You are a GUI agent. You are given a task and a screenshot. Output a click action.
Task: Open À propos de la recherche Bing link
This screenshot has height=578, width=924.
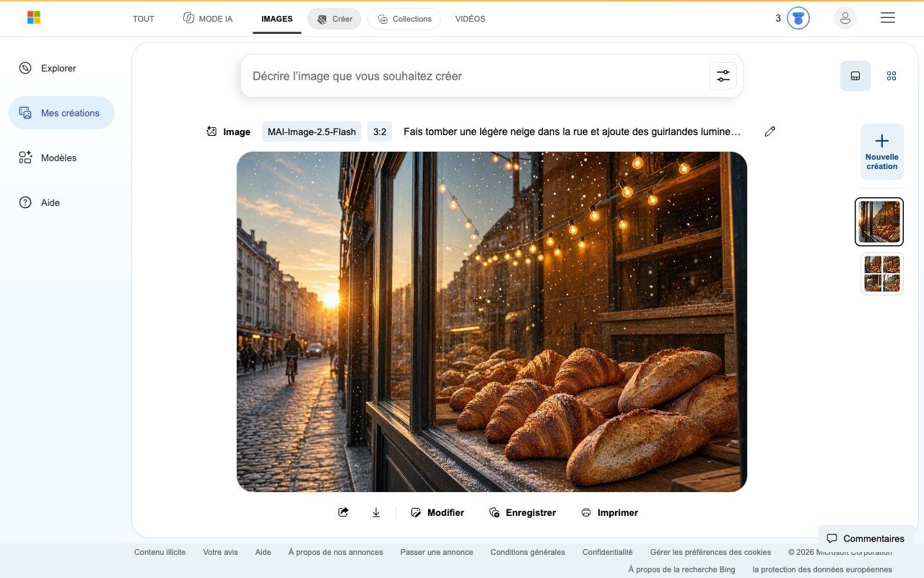[x=681, y=569]
